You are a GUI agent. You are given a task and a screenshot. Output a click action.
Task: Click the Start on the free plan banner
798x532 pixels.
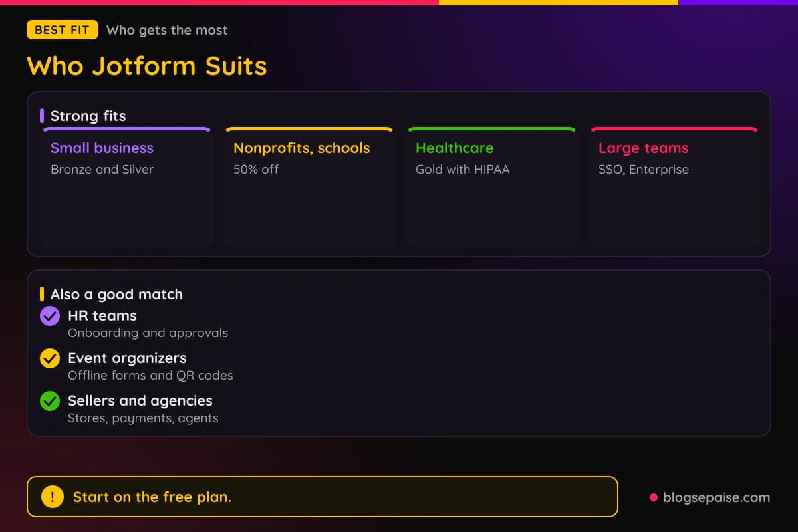click(323, 497)
